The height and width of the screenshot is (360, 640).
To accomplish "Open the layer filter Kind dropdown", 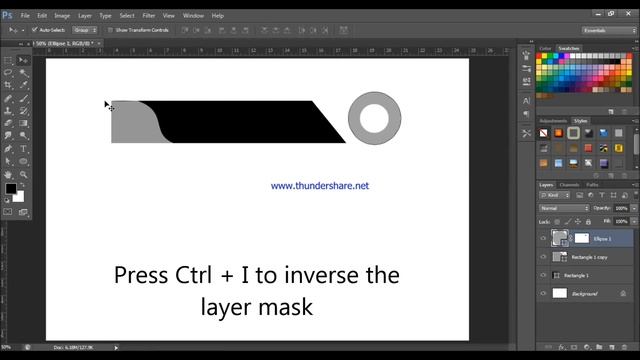I will pyautogui.click(x=554, y=196).
